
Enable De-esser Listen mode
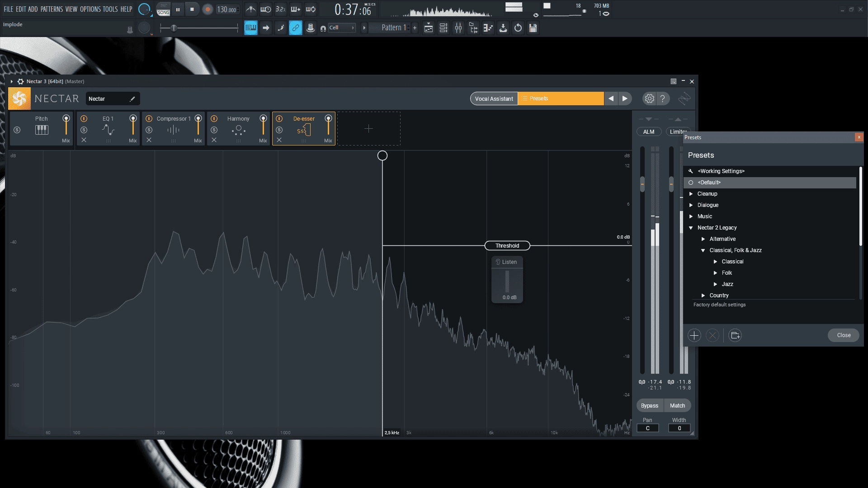[x=506, y=262]
